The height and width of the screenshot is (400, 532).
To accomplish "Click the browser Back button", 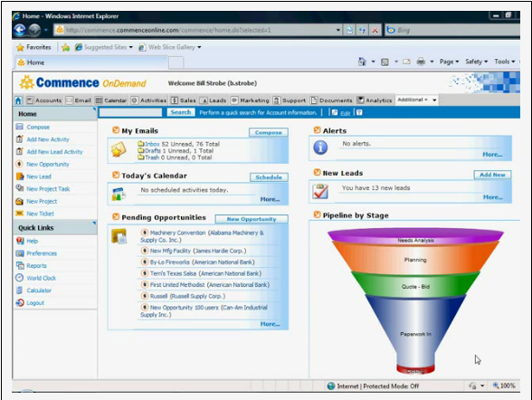I will pyautogui.click(x=20, y=30).
